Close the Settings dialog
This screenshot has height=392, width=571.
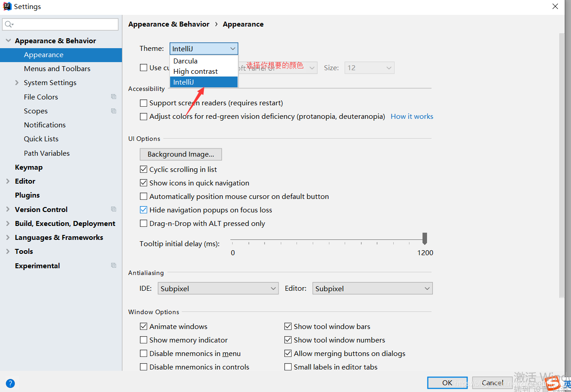pos(556,6)
